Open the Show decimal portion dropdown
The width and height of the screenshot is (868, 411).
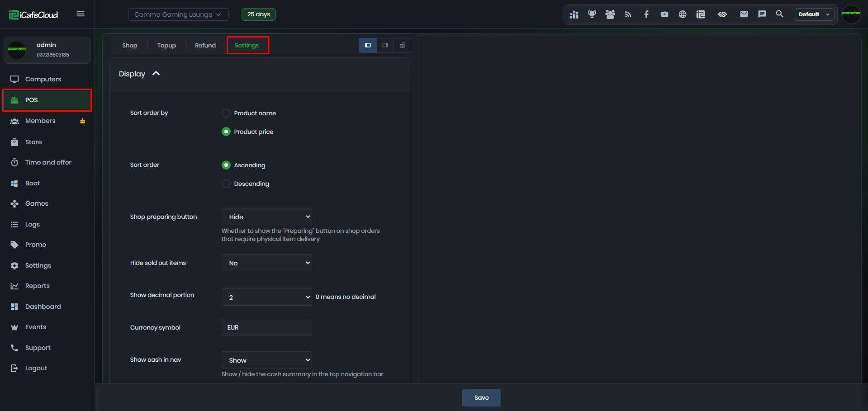[267, 297]
